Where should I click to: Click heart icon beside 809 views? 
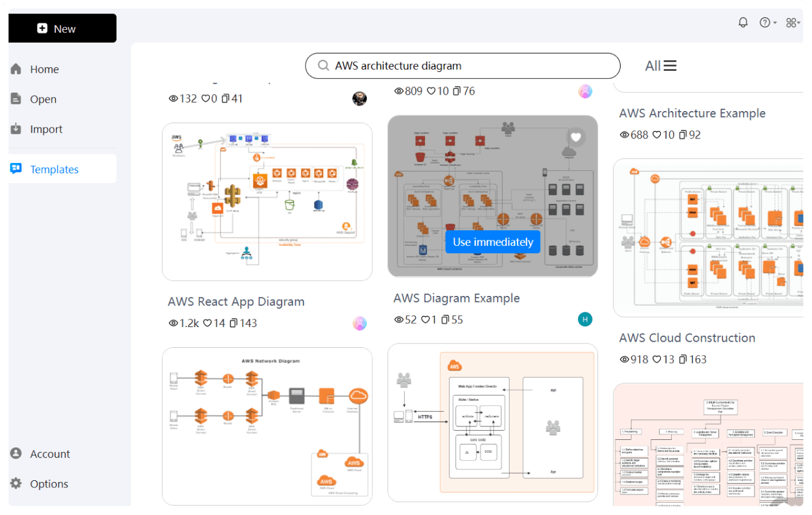(431, 91)
